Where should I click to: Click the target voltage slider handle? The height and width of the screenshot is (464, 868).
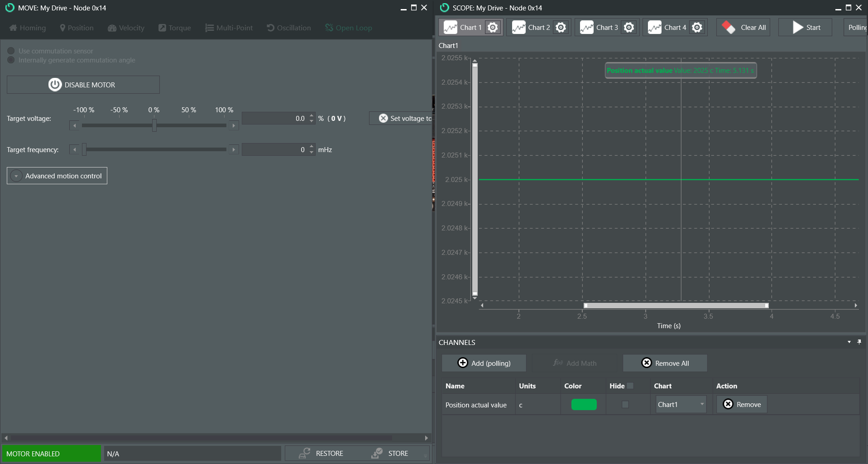point(154,125)
